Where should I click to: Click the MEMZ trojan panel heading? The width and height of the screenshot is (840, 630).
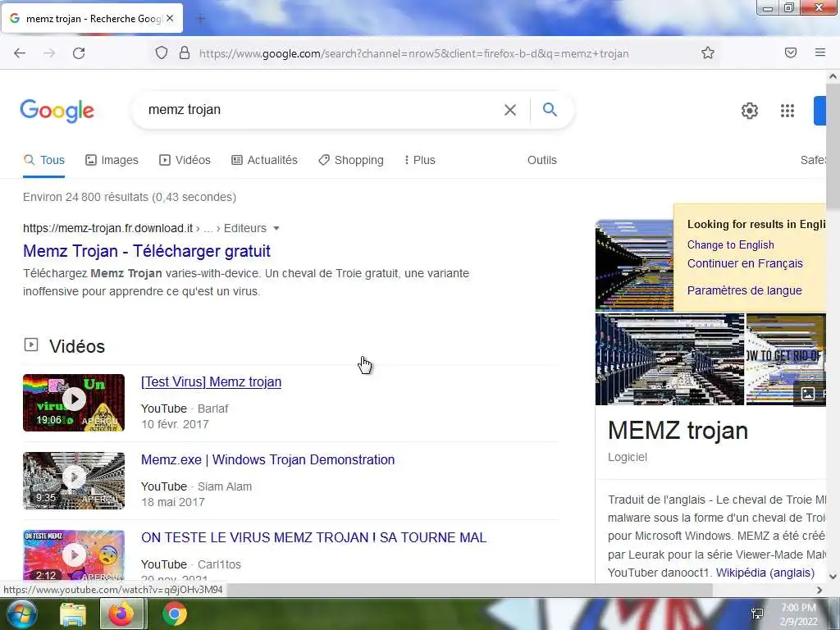click(678, 431)
